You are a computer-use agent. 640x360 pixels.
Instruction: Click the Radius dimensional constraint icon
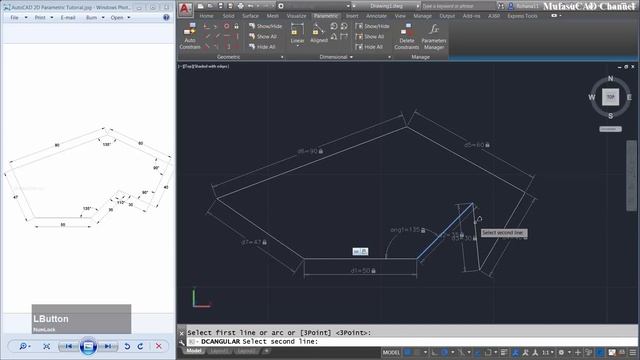pyautogui.click(x=334, y=26)
